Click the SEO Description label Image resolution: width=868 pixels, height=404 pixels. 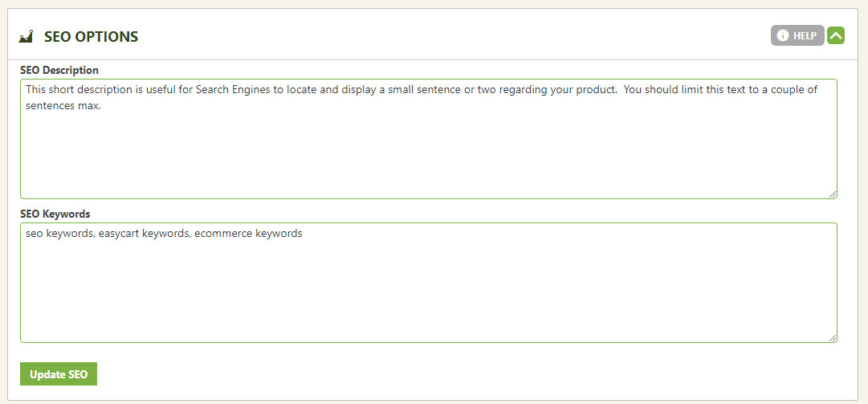tap(59, 71)
